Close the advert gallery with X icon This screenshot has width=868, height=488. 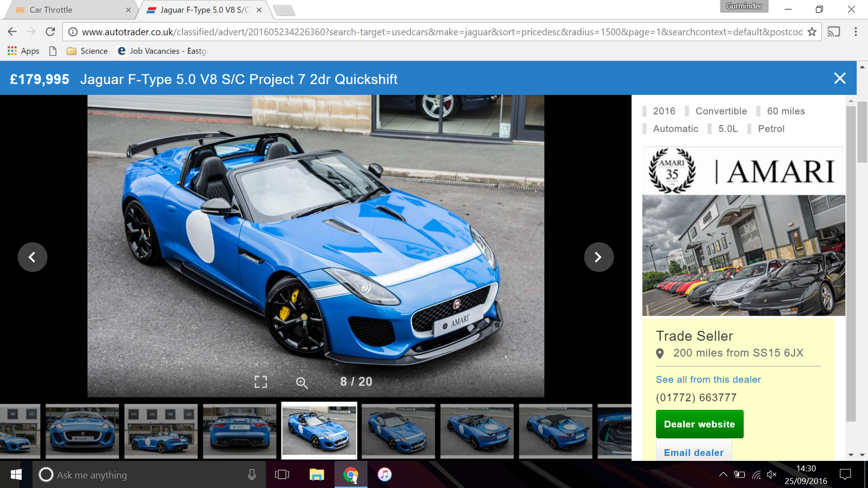(x=839, y=79)
